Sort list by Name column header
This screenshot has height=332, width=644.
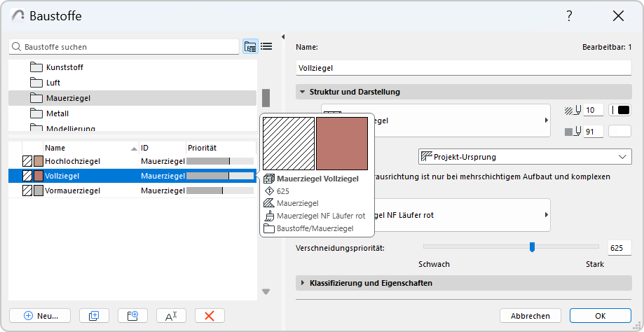pos(84,148)
